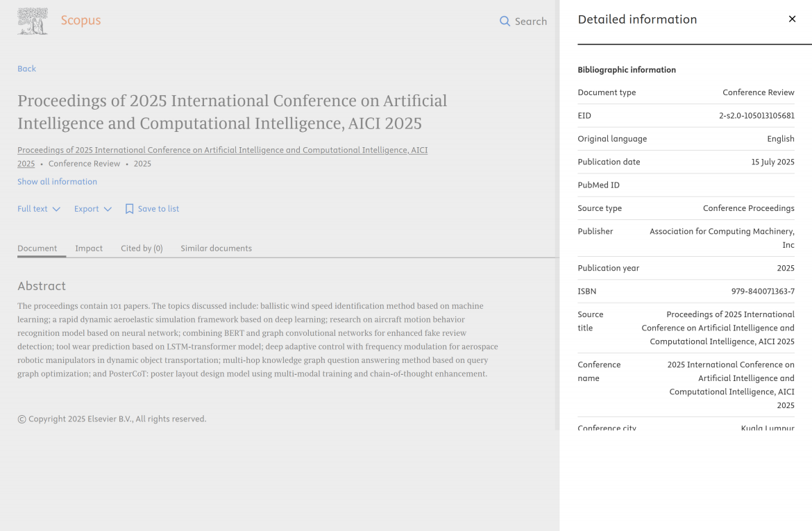
Task: Click the Save to list bookmark icon
Action: coord(129,209)
